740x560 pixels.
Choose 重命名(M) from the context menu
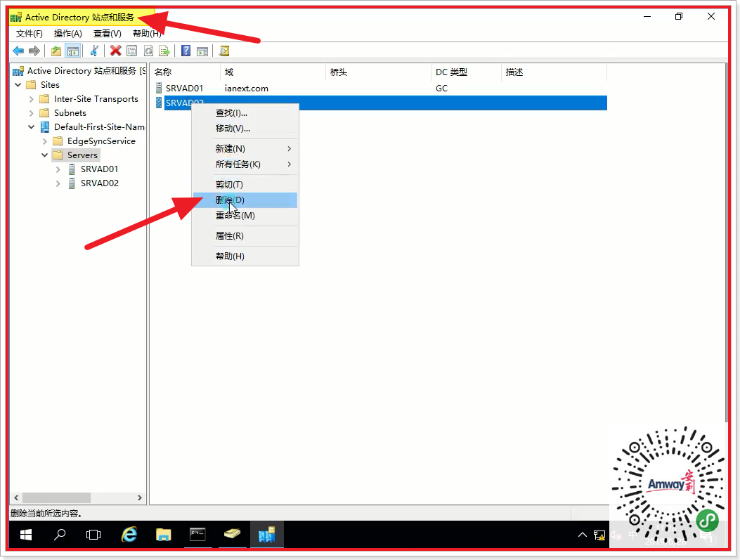245,216
